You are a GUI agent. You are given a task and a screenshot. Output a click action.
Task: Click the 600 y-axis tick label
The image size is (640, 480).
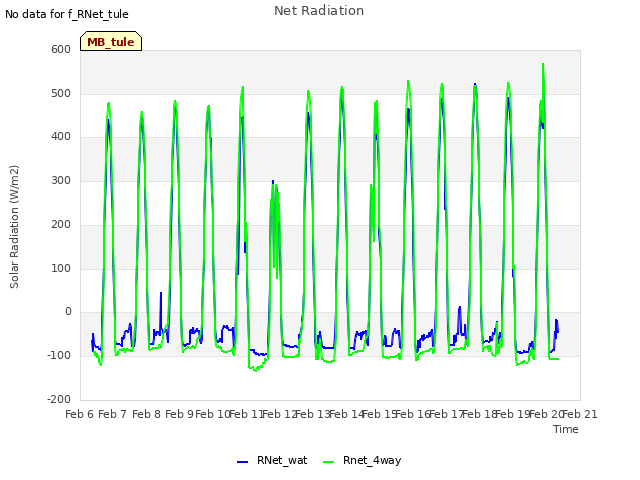click(61, 49)
